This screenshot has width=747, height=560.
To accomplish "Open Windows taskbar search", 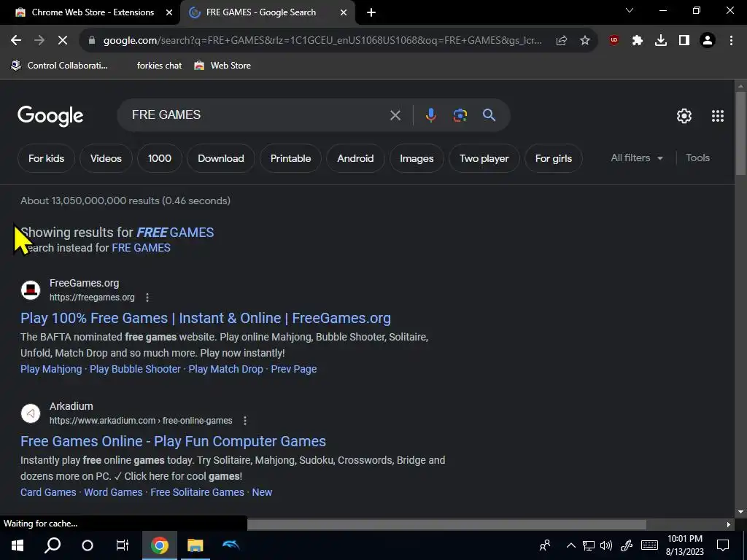I will [53, 545].
